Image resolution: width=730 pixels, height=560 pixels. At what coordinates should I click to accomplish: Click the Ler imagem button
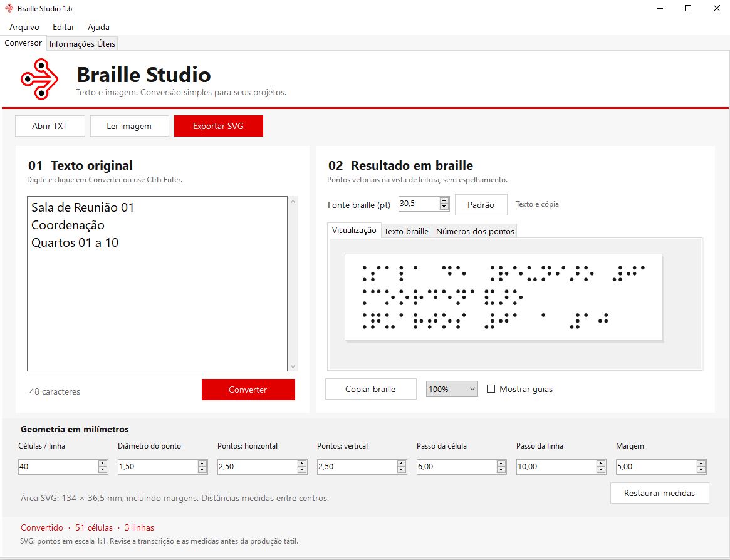129,126
